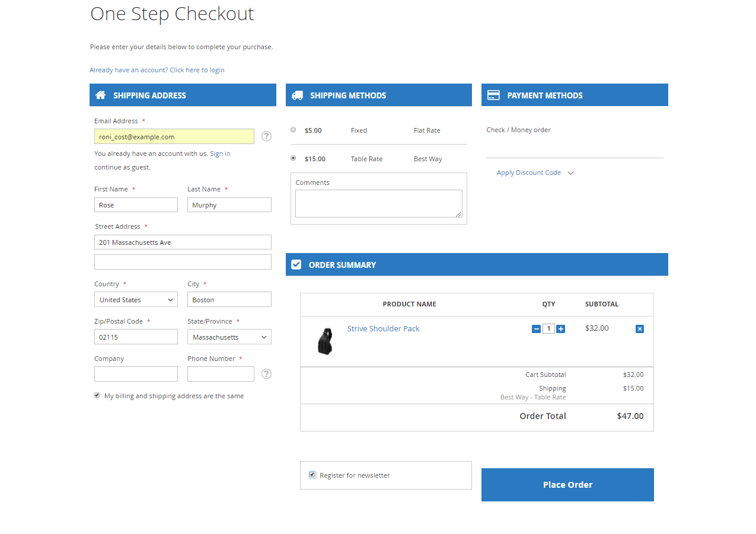The image size is (756, 534).
Task: Click the Last Name field
Action: [229, 205]
